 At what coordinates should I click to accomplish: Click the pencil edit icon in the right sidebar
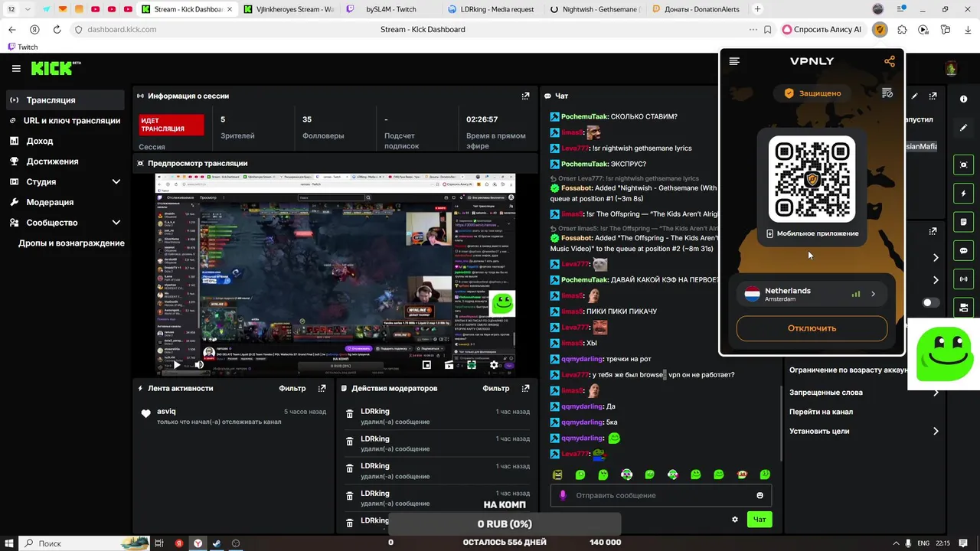[x=964, y=127]
